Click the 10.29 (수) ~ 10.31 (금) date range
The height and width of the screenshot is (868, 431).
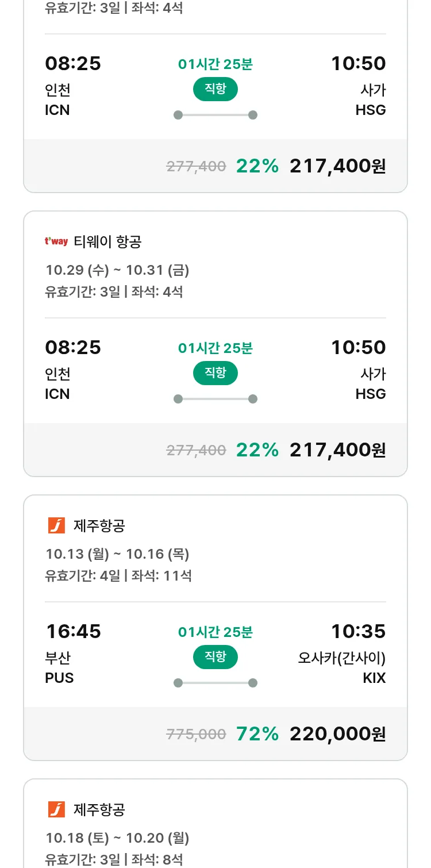(117, 270)
